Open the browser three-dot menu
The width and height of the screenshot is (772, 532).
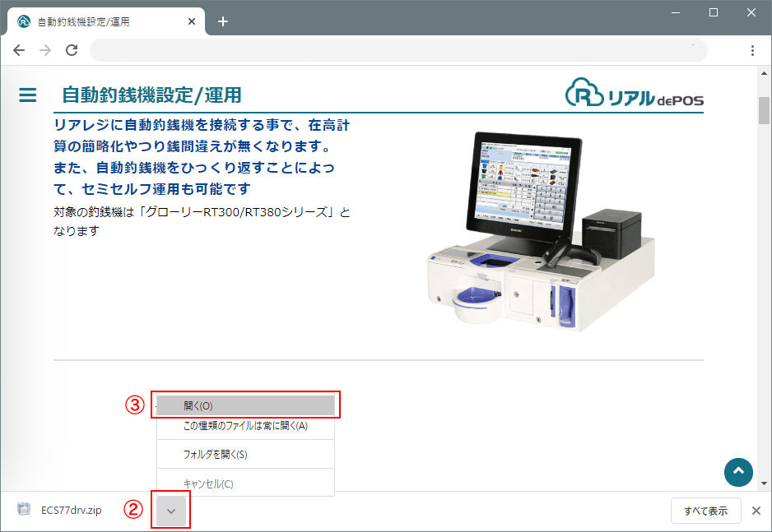(x=752, y=50)
